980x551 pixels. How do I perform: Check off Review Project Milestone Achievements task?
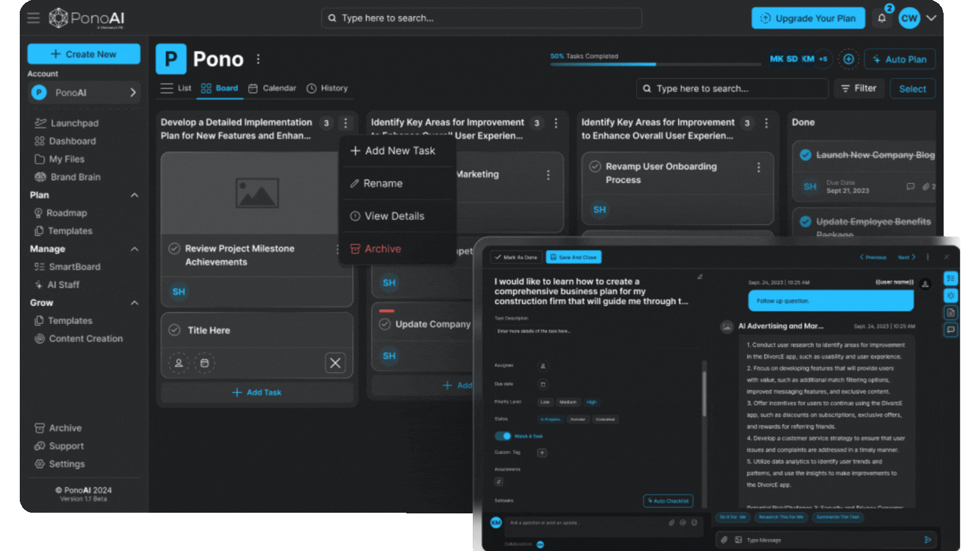(x=174, y=249)
